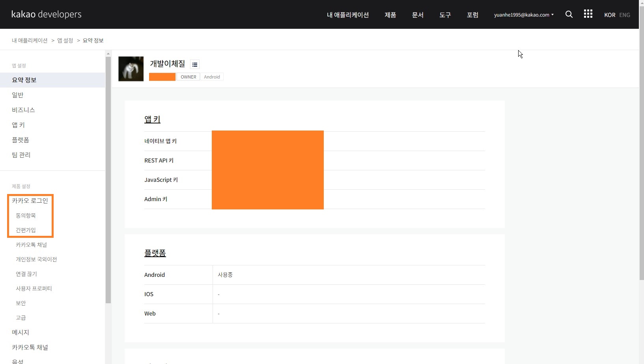The image size is (644, 364).
Task: Click the 요약 정보 breadcrumb text
Action: coord(93,41)
